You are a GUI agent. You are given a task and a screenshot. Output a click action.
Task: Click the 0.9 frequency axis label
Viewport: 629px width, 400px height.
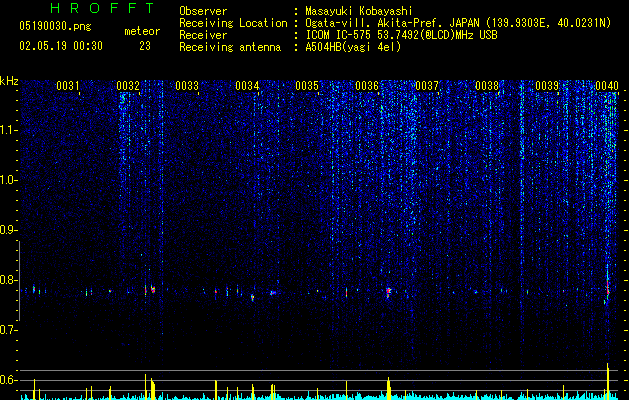click(x=8, y=230)
